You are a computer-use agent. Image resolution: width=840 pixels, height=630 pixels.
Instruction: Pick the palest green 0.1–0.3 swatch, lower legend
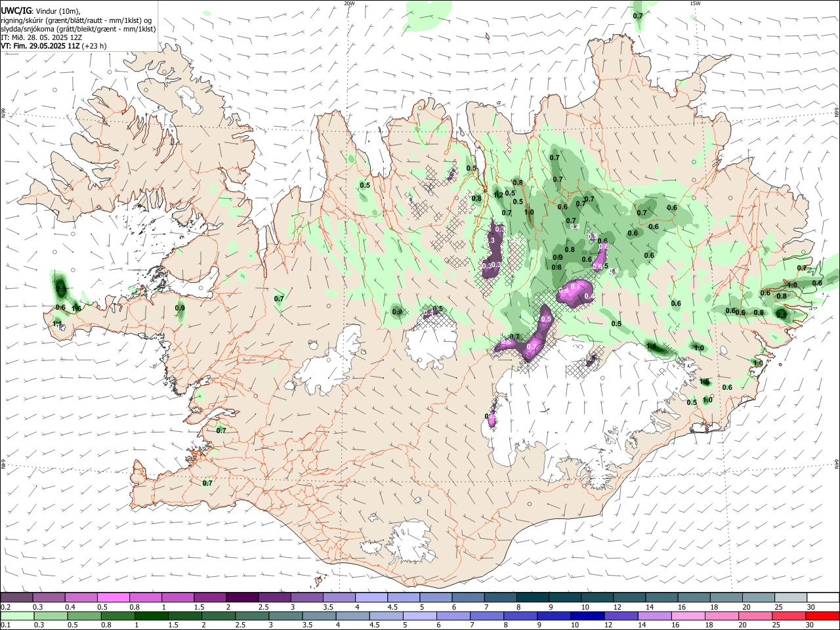pyautogui.click(x=17, y=616)
